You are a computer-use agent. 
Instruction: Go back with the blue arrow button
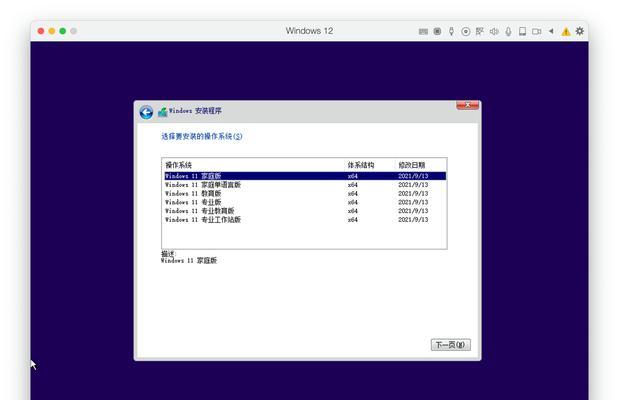pyautogui.click(x=146, y=113)
